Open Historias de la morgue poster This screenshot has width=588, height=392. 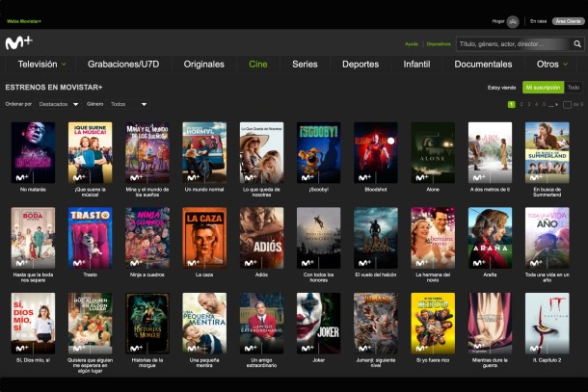[147, 324]
